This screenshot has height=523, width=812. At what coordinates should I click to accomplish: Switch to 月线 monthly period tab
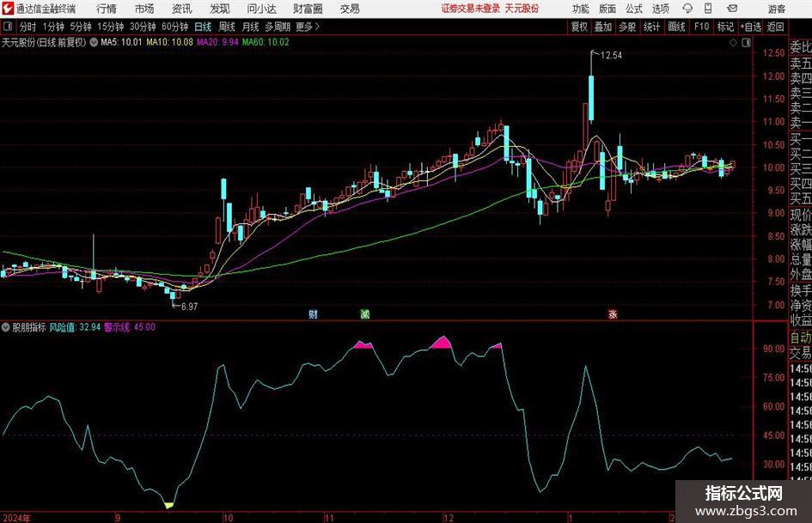click(250, 27)
